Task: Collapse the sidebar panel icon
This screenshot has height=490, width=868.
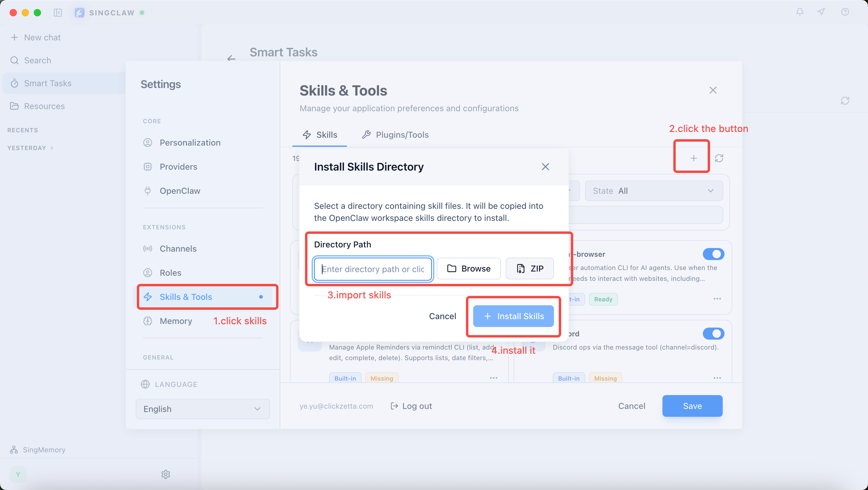Action: 58,13
